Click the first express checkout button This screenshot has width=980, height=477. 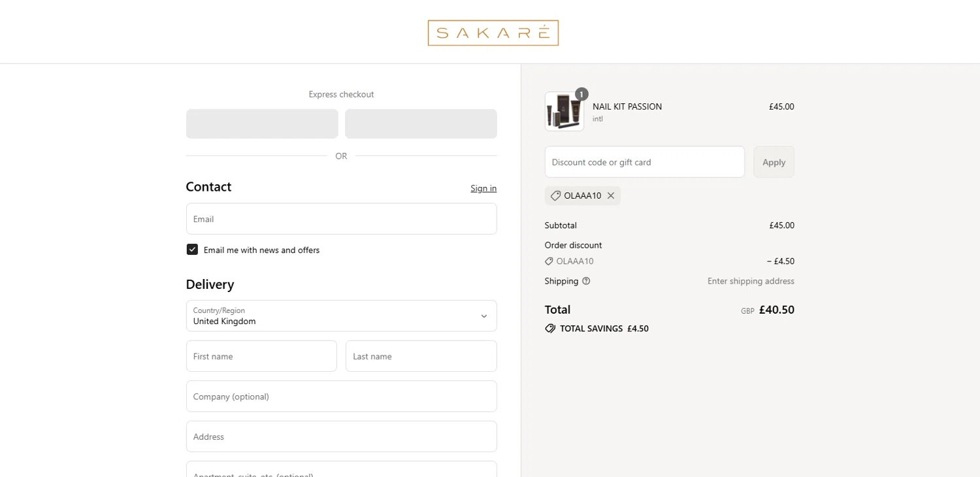point(262,123)
